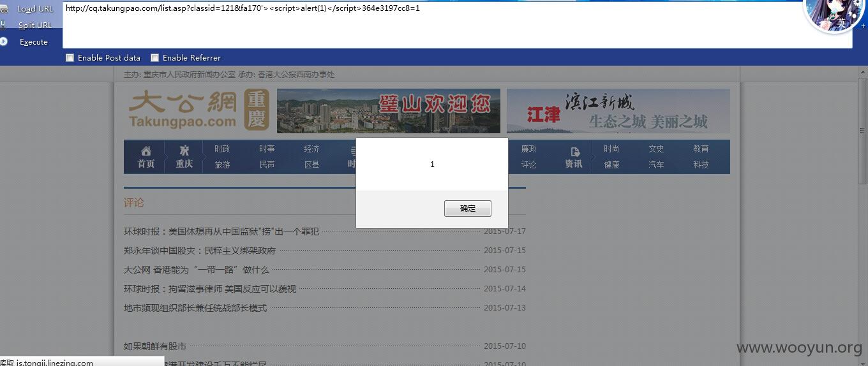868x366 pixels.
Task: Click inside the HackBar URL field
Action: tap(457, 25)
